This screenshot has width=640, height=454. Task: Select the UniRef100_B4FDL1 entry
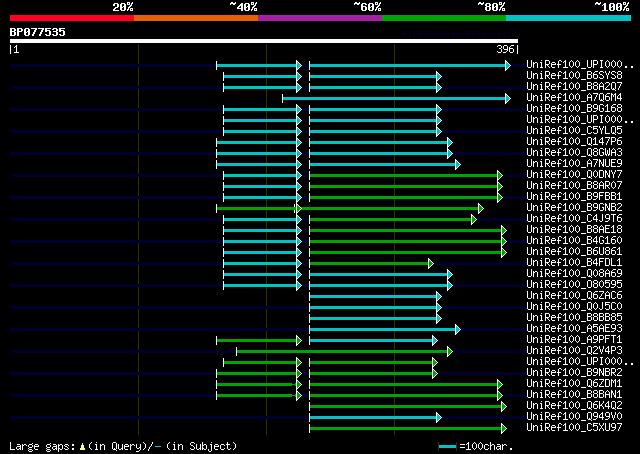click(x=574, y=263)
